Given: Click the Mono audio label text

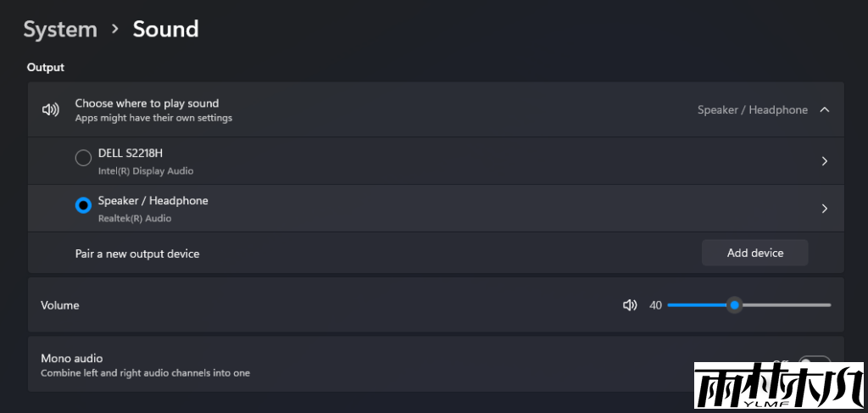Looking at the screenshot, I should point(72,359).
